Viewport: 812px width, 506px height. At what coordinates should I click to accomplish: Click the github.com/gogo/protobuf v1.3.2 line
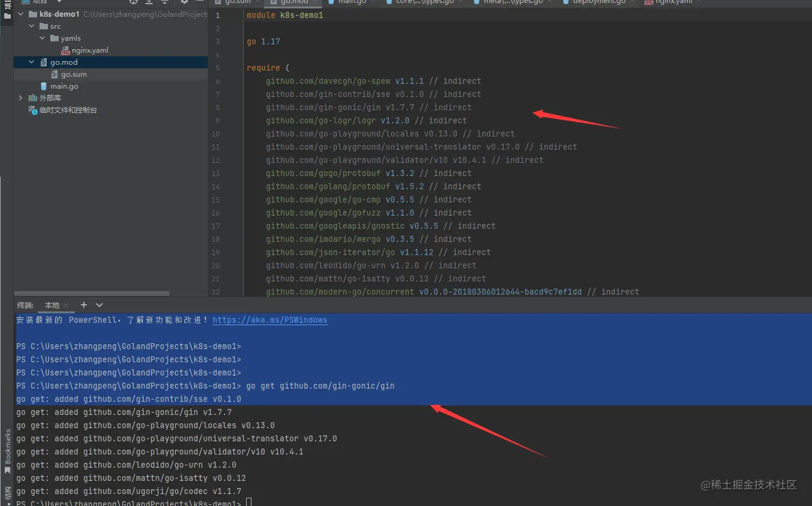368,173
